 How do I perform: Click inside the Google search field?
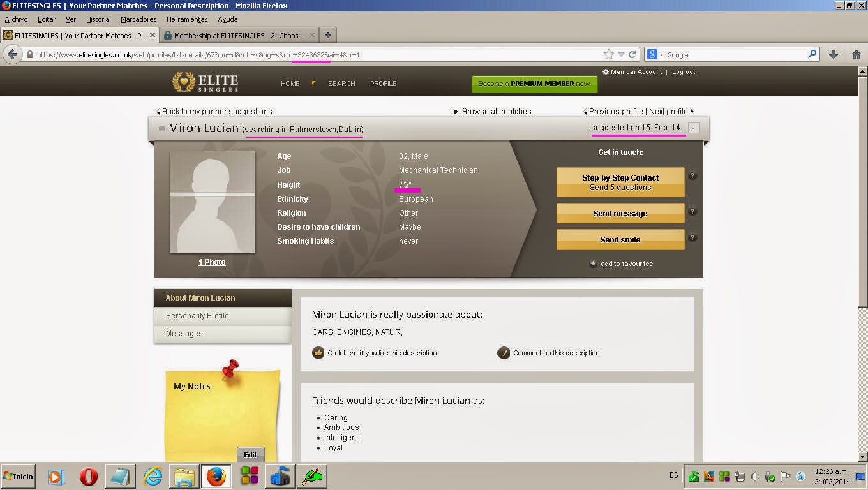click(x=736, y=55)
